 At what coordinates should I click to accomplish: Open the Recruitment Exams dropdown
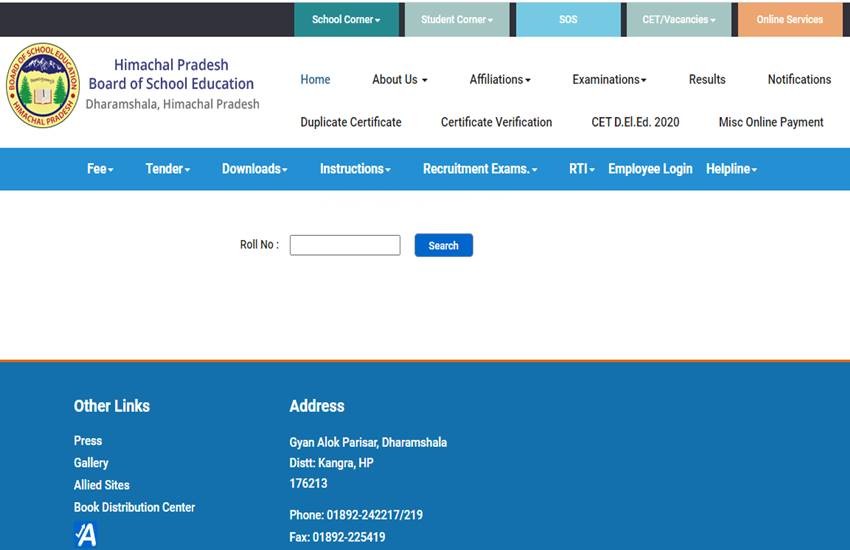pyautogui.click(x=480, y=169)
